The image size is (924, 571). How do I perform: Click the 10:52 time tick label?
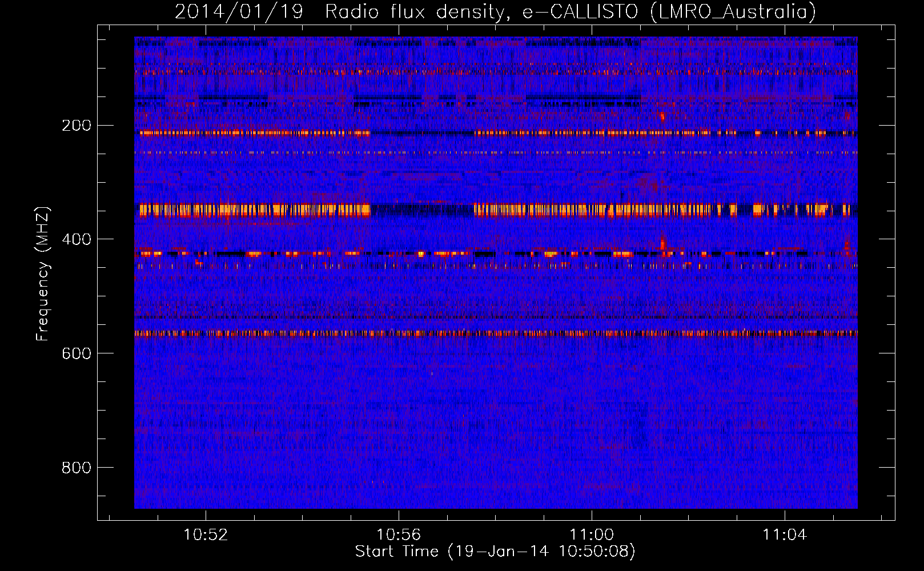[x=206, y=534]
